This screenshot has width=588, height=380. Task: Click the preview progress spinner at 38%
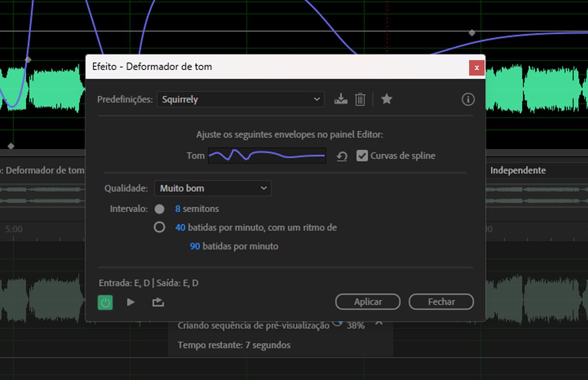click(337, 323)
